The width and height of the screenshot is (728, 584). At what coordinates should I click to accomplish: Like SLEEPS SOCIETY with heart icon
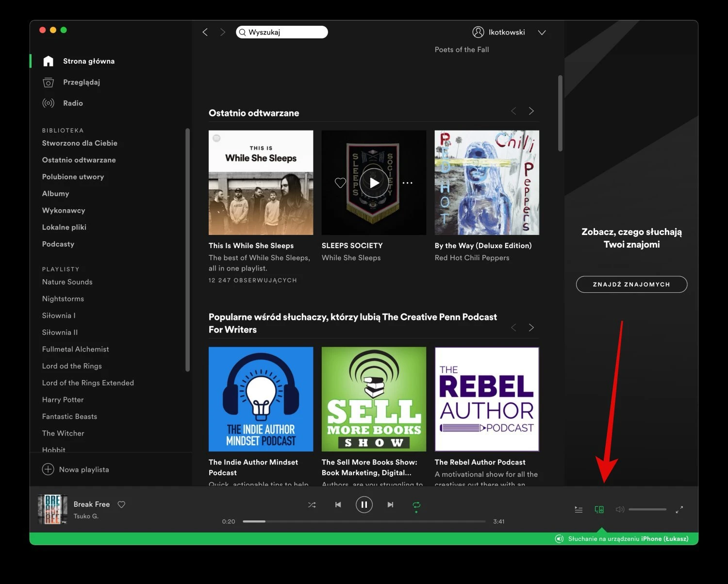[x=340, y=183]
